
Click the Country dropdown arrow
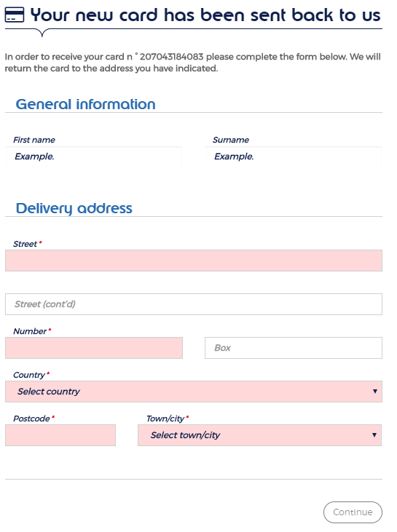point(375,392)
